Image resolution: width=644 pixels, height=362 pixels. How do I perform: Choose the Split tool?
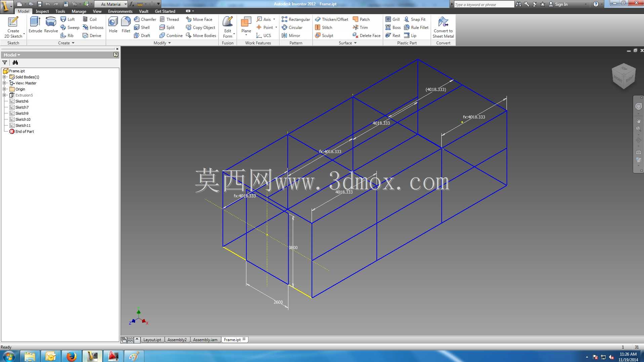point(167,28)
